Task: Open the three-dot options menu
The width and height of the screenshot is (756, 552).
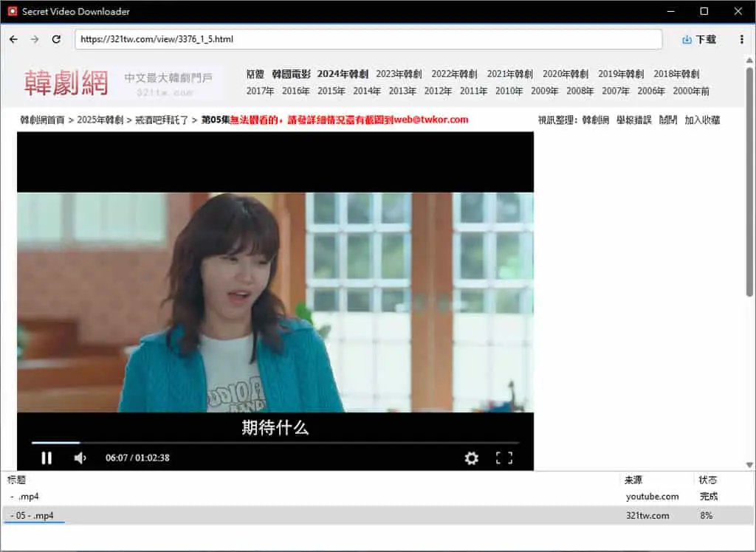Action: pyautogui.click(x=741, y=40)
